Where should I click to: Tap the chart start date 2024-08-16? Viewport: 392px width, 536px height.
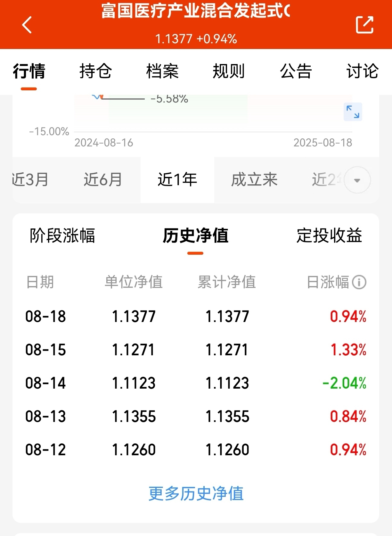(104, 143)
